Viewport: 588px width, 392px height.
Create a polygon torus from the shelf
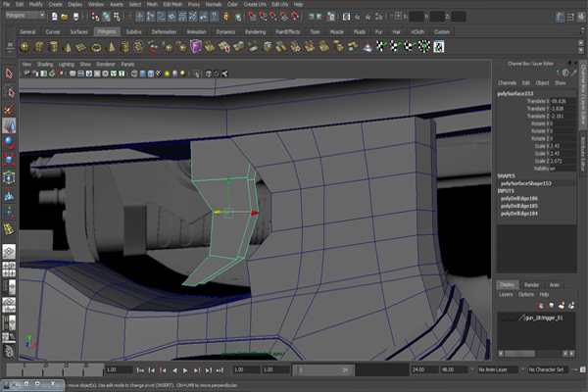[x=96, y=47]
